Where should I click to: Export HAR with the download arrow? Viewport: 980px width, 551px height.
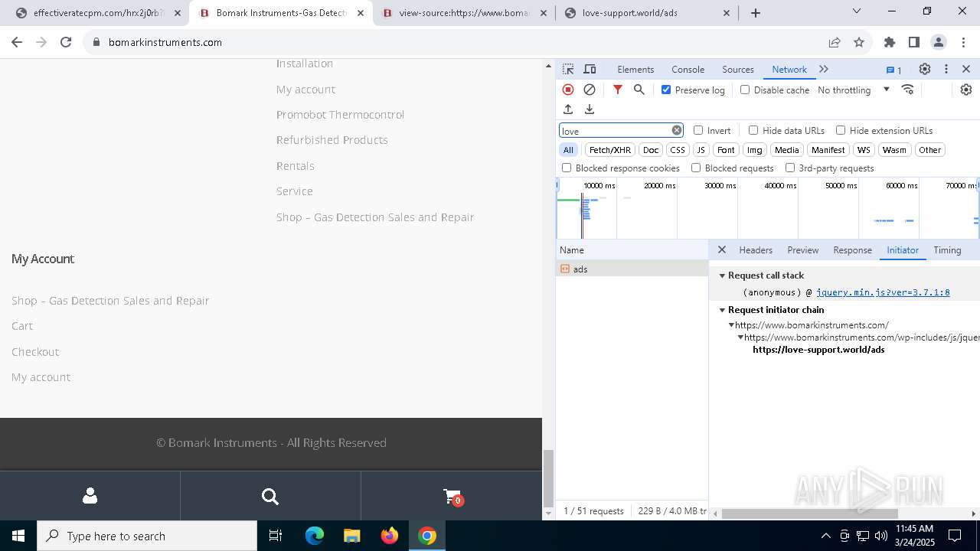(590, 109)
